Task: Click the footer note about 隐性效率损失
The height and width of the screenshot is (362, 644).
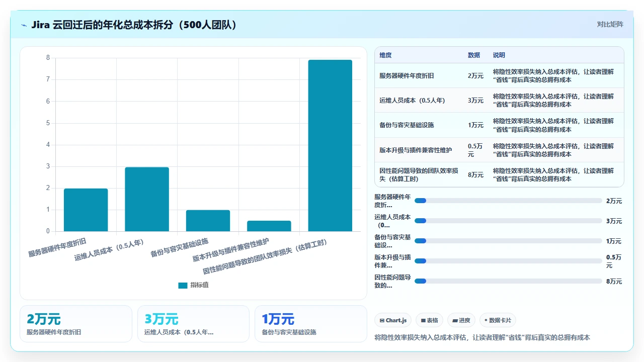Action: [482, 337]
